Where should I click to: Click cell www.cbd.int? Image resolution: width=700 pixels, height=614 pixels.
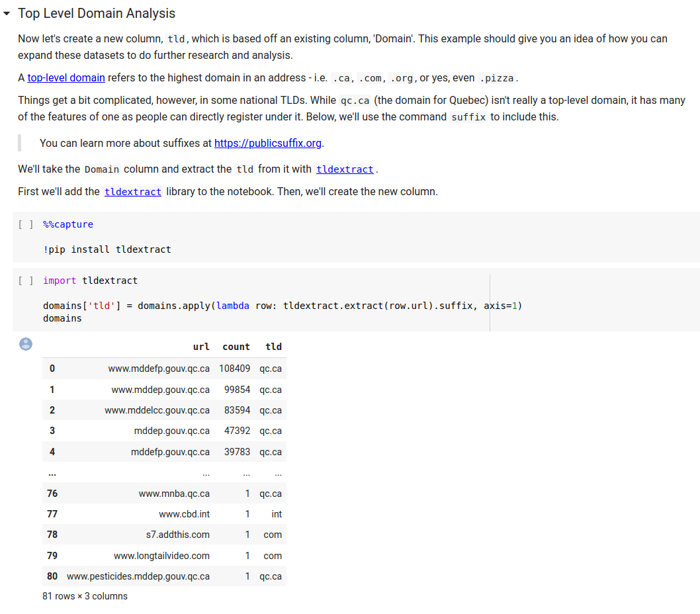coord(185,514)
